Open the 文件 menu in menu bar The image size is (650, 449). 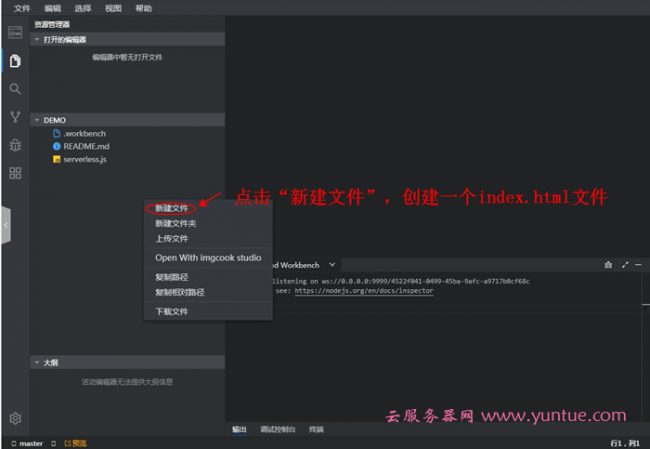22,8
